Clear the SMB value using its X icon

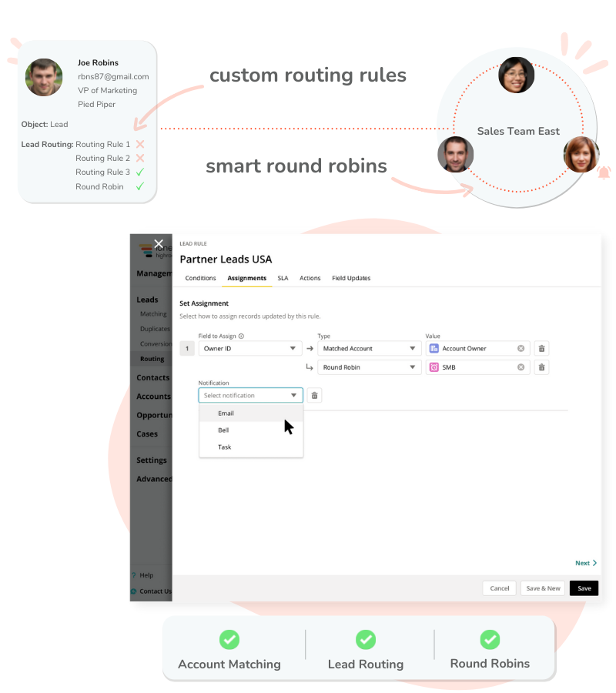(x=521, y=367)
